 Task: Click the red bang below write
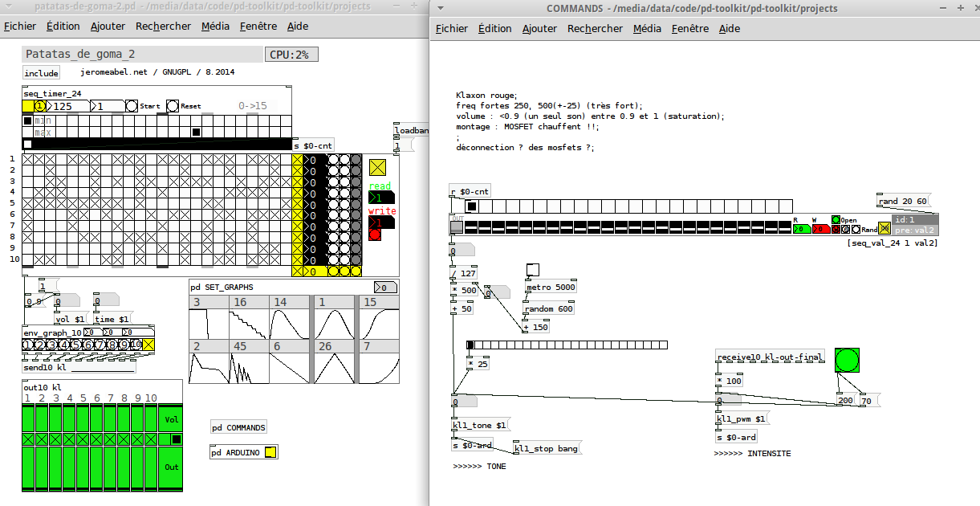[x=375, y=235]
